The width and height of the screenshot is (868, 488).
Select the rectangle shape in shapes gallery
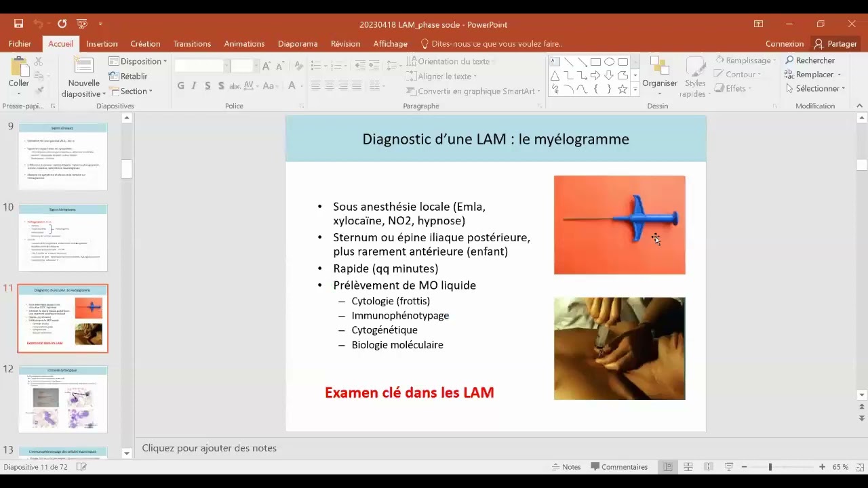[595, 62]
